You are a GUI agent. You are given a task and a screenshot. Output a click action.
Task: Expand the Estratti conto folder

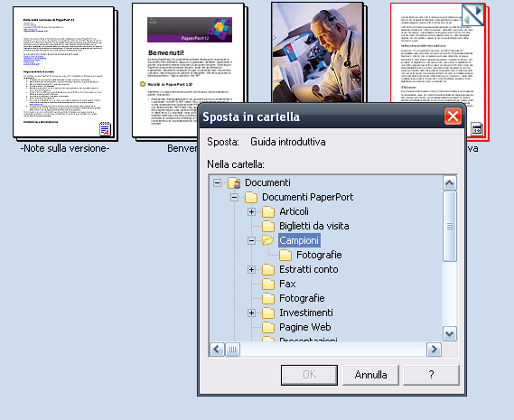[251, 269]
